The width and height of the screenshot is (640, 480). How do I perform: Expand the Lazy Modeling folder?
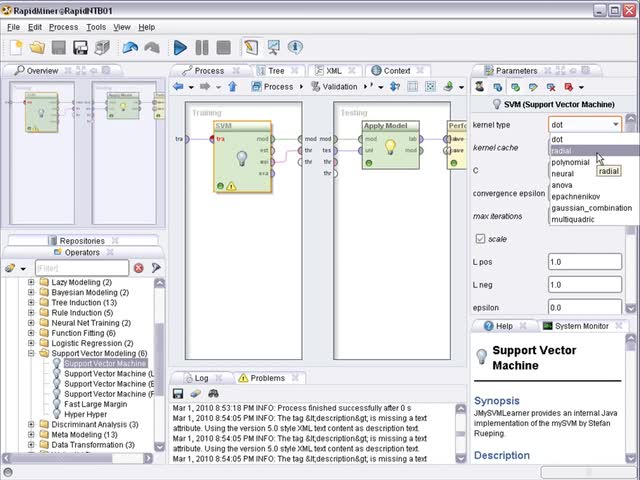pos(31,282)
